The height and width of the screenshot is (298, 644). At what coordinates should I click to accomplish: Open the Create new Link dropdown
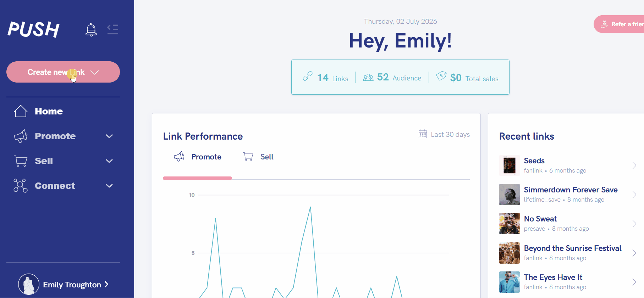pyautogui.click(x=63, y=72)
